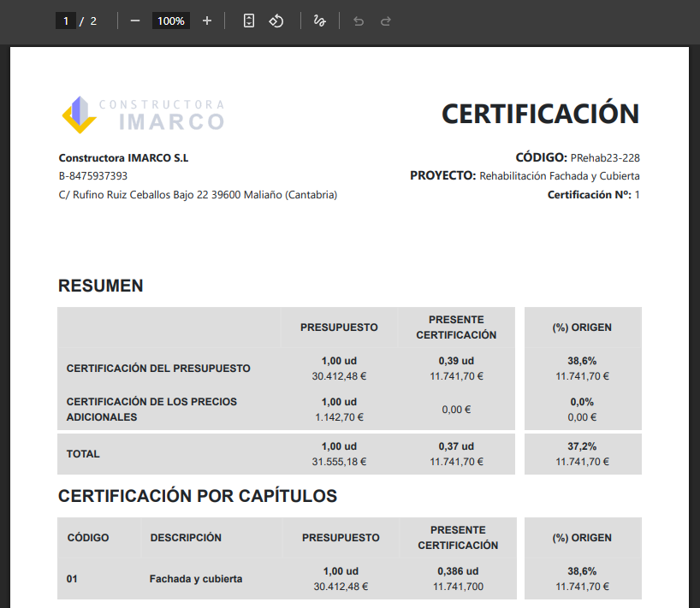Select the current page number field

(66, 21)
